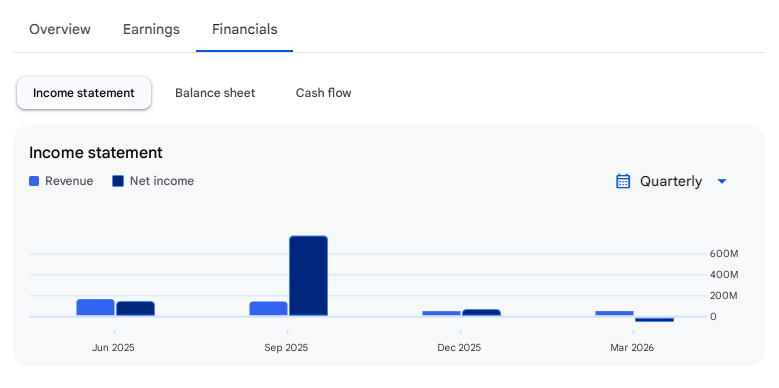Toggle the Net income legend swatch
This screenshot has height=388, width=779.
coord(118,181)
